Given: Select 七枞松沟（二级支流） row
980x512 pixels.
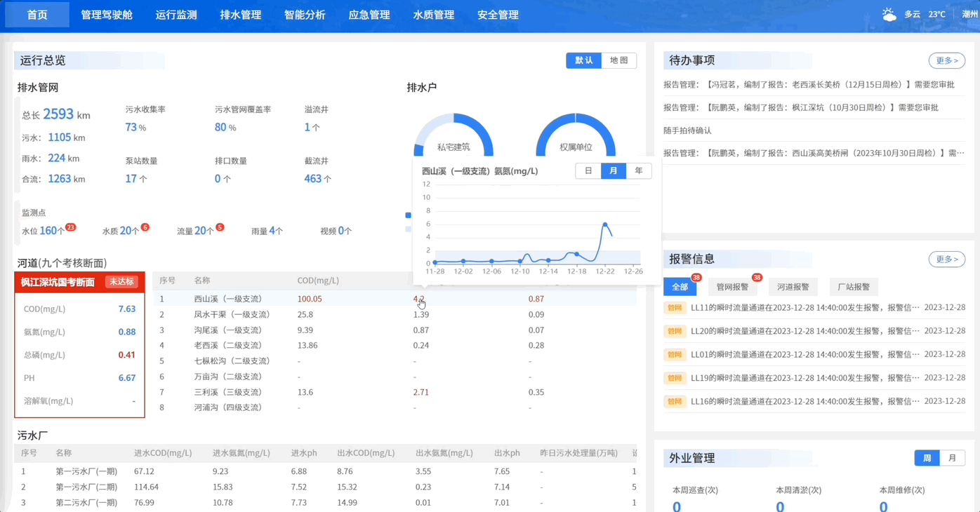Looking at the screenshot, I should [x=395, y=361].
